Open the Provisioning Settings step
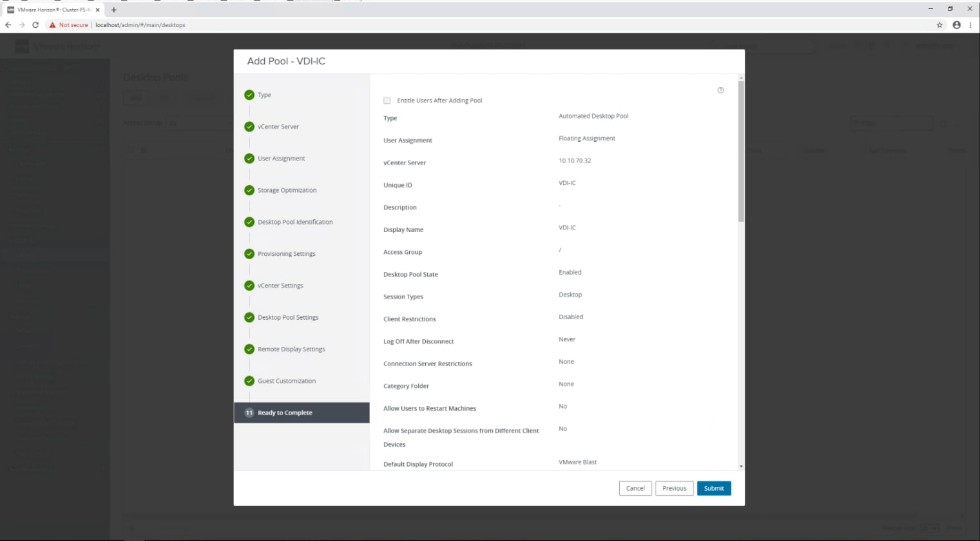The height and width of the screenshot is (541, 980). pyautogui.click(x=287, y=254)
